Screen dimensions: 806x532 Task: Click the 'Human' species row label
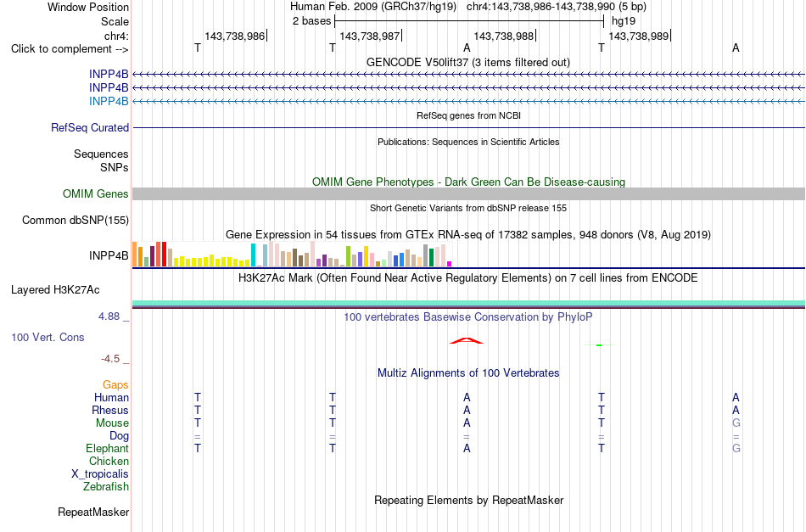pyautogui.click(x=111, y=397)
